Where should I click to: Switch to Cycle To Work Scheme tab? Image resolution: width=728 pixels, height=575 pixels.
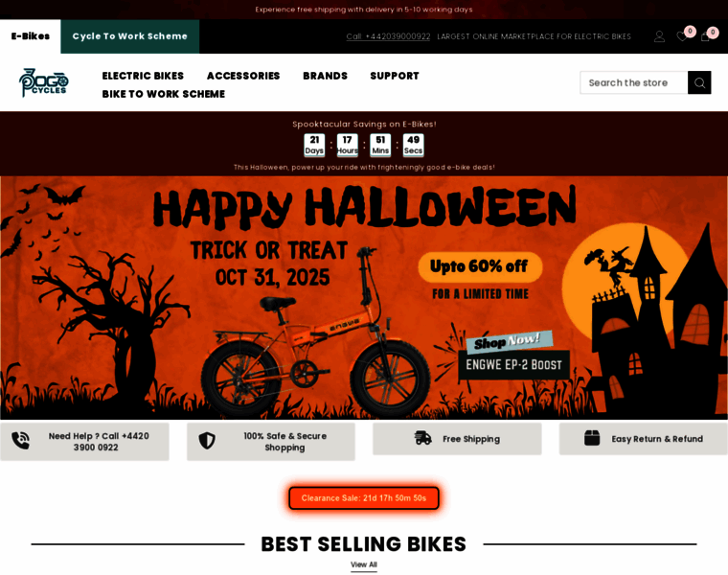(x=130, y=36)
